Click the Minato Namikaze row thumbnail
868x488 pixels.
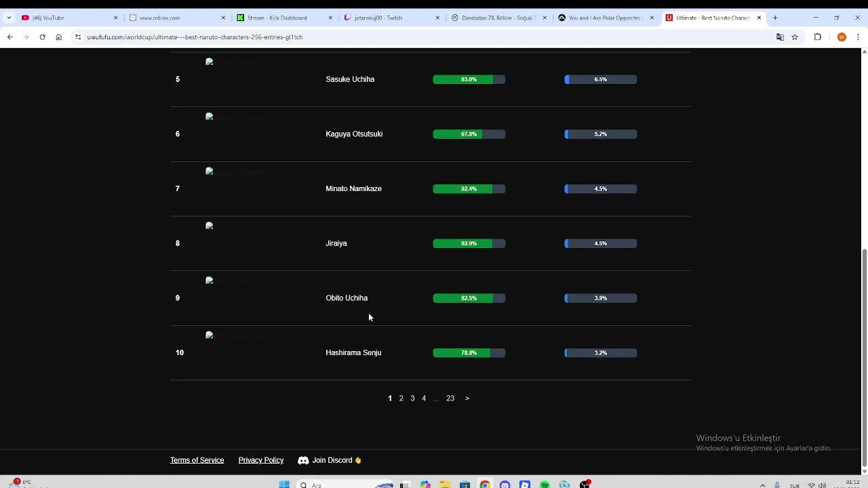(237, 172)
